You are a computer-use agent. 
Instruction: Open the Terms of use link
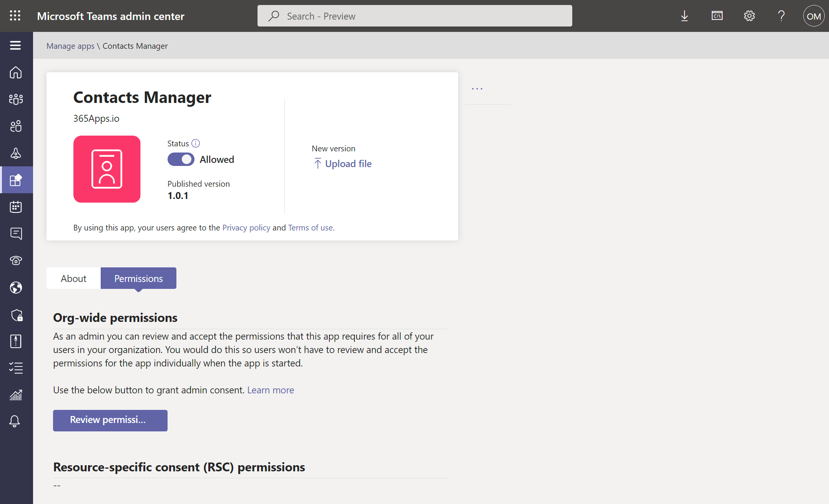311,228
